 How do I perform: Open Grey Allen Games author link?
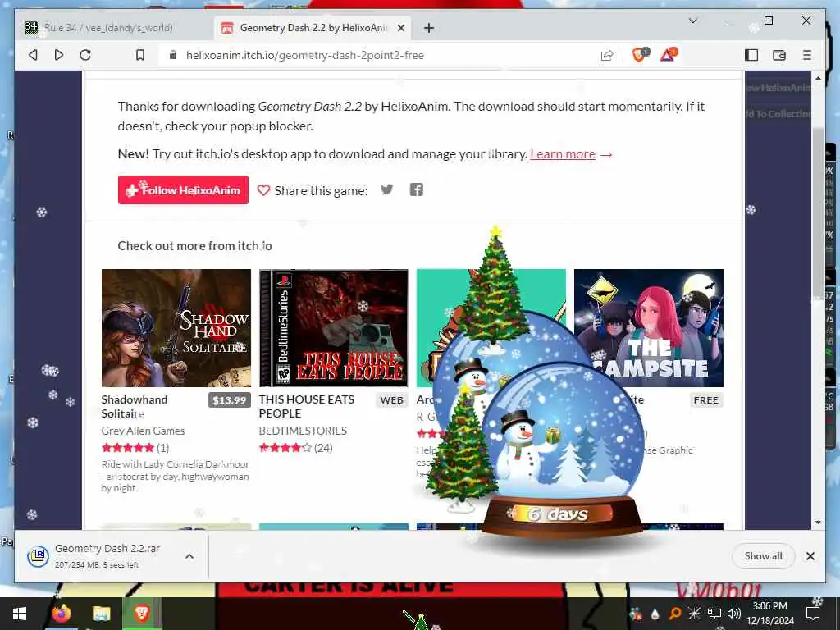point(143,431)
